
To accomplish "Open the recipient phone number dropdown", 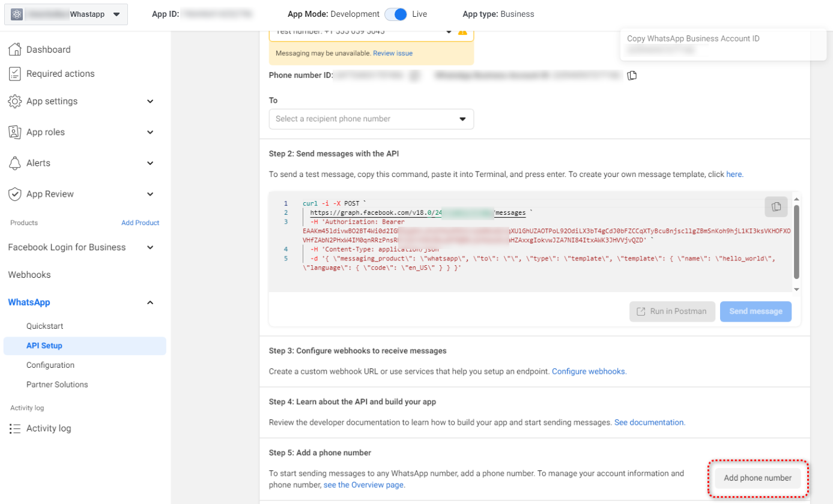I will [371, 119].
